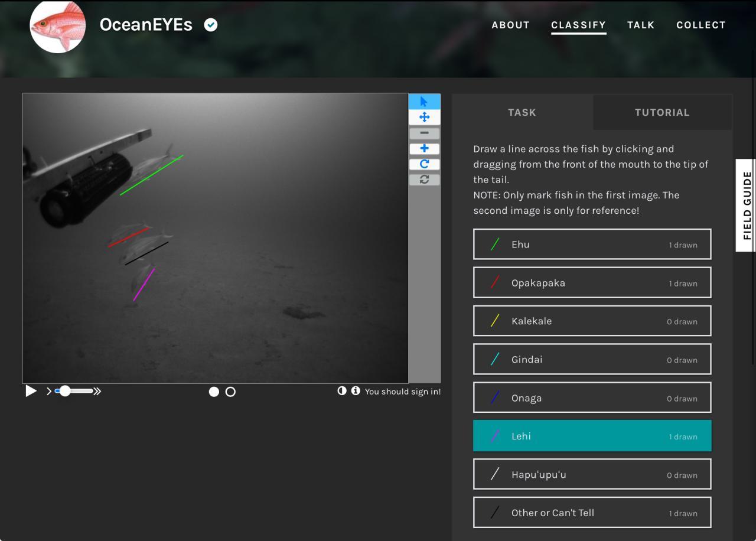Click the Ehu "1 drawn" count

[683, 245]
